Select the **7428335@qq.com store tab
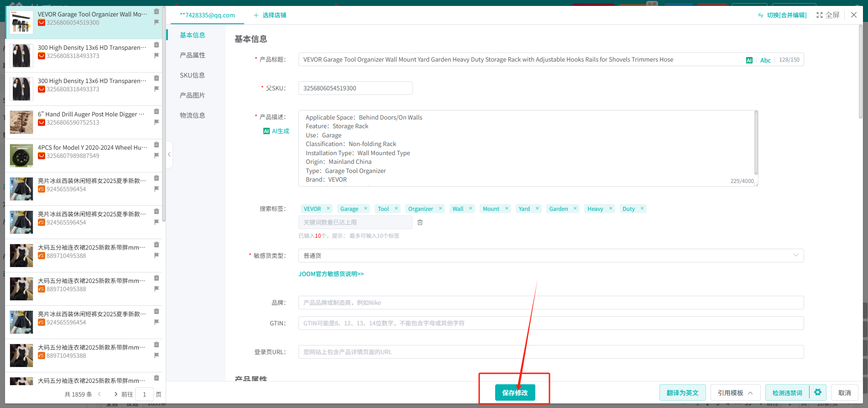 207,15
